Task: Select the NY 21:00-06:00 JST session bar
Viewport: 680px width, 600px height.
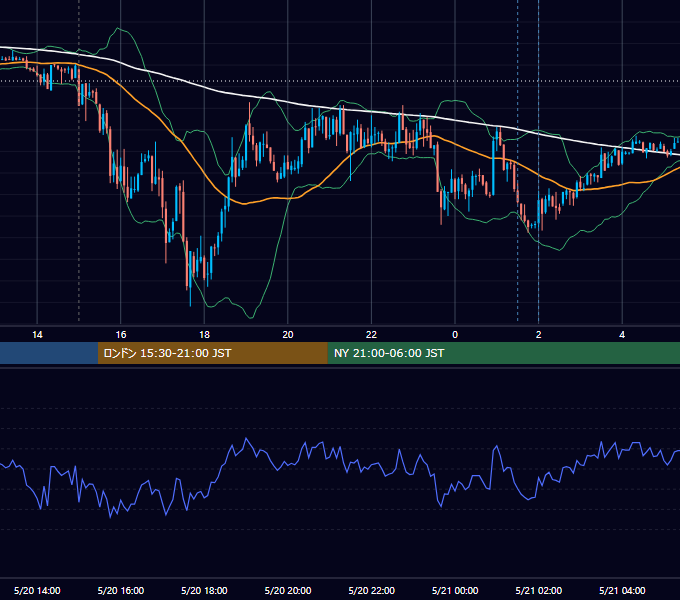Action: [503, 353]
